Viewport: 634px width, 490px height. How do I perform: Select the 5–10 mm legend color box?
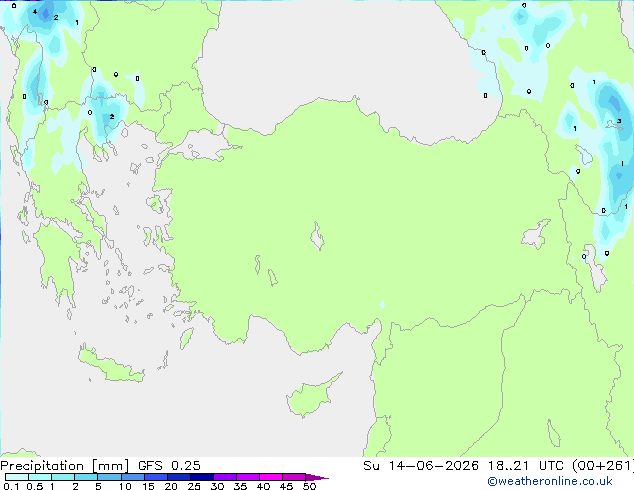[x=109, y=477]
